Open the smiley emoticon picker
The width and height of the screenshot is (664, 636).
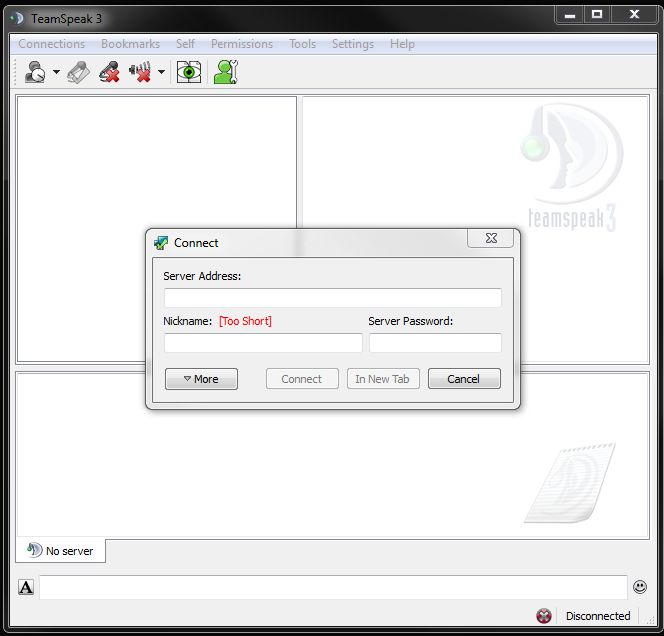(x=640, y=587)
